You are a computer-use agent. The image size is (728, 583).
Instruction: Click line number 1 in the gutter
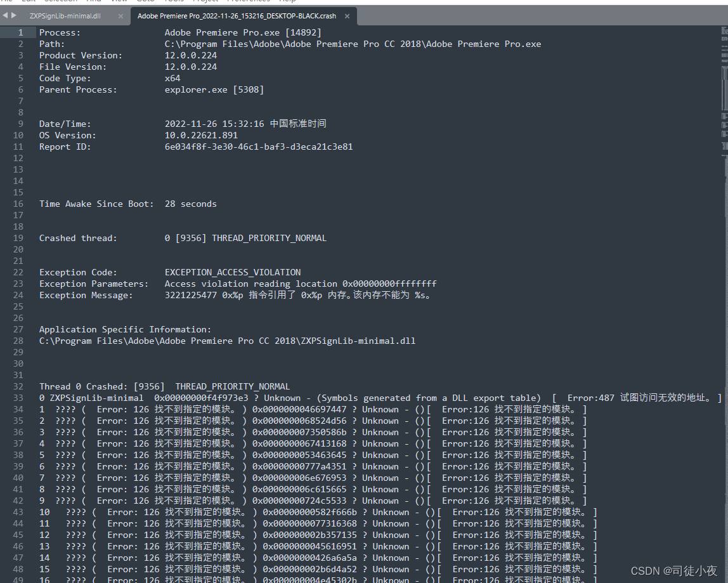click(20, 32)
